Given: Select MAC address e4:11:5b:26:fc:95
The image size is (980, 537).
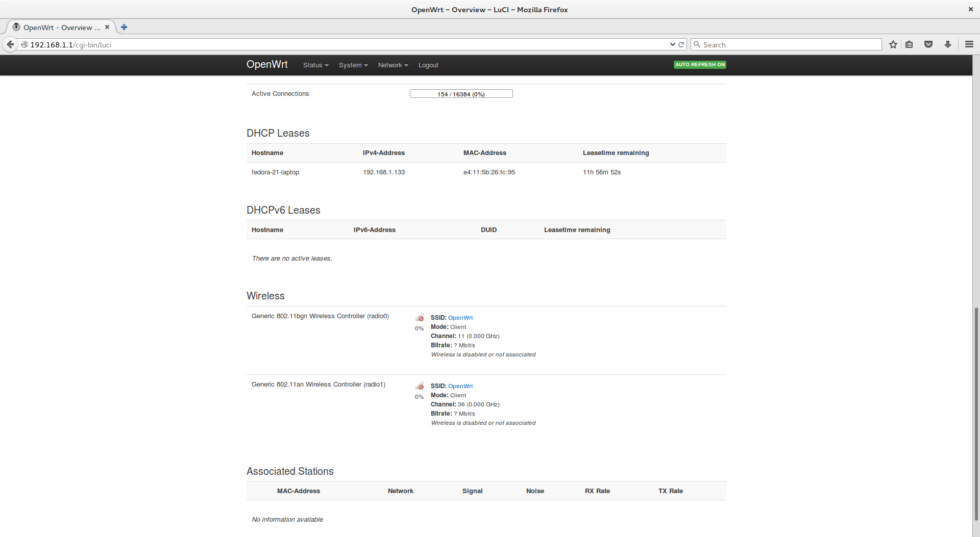Looking at the screenshot, I should coord(489,172).
